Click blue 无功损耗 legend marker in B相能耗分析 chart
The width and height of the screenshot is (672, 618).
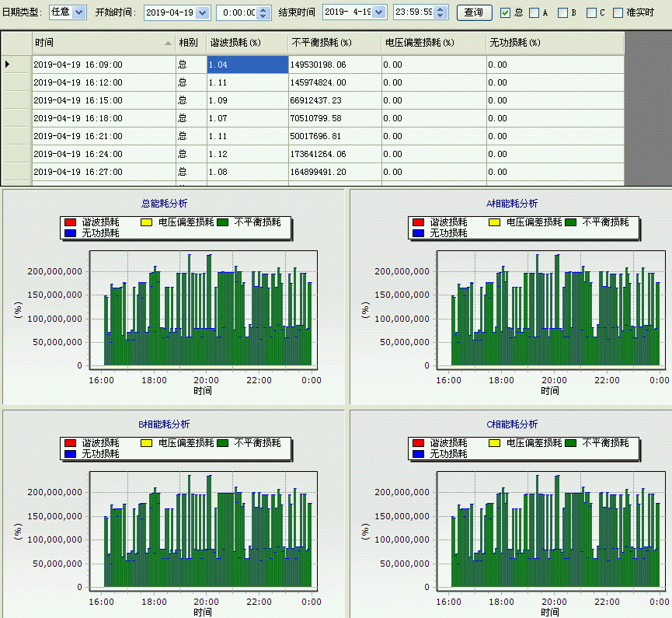(71, 453)
